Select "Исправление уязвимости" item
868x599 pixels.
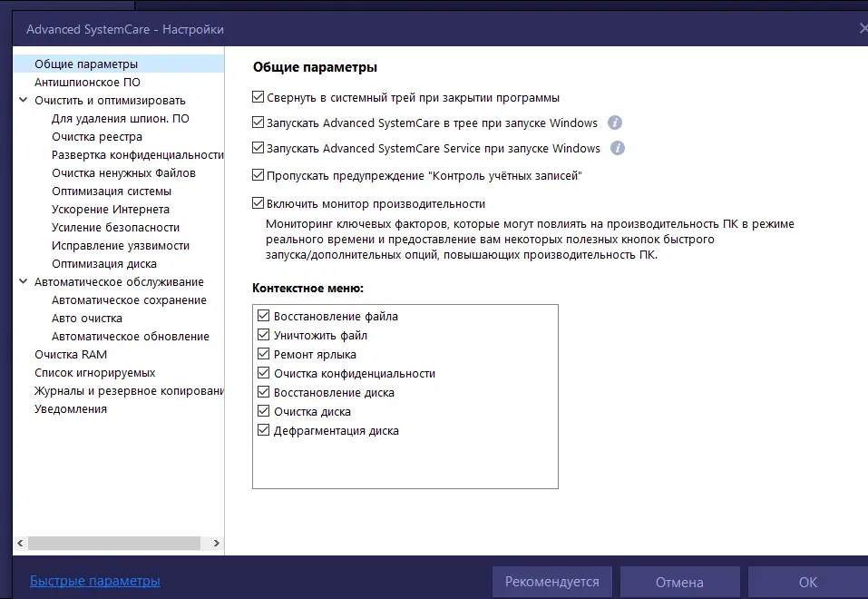(x=121, y=245)
